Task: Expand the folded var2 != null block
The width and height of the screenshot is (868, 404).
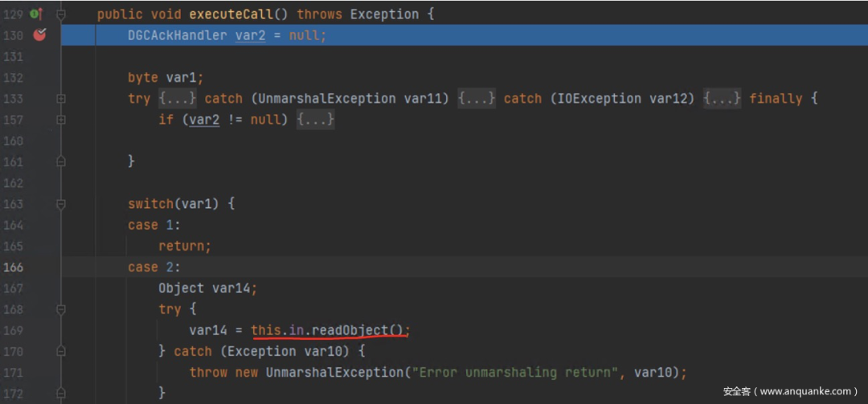Action: click(x=316, y=120)
